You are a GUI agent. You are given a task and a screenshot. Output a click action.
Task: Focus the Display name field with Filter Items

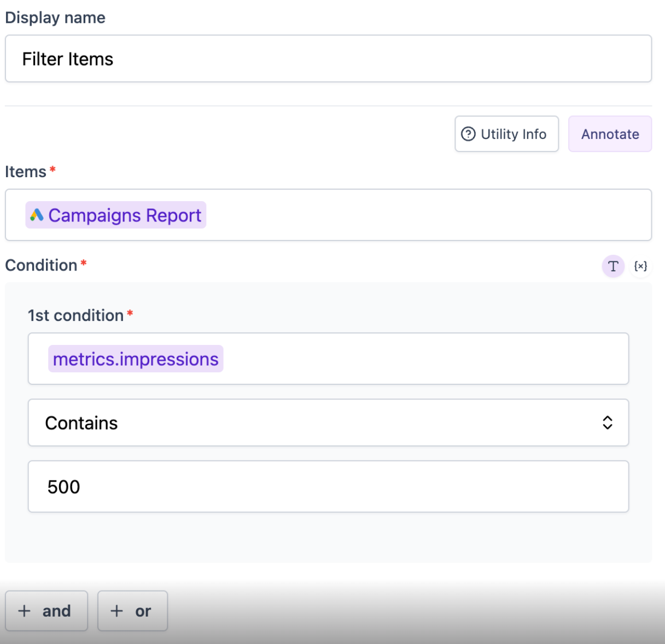[328, 59]
